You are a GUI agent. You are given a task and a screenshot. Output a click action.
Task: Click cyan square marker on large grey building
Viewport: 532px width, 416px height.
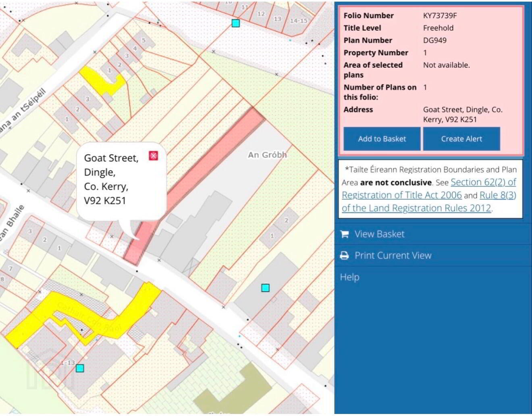(x=265, y=288)
